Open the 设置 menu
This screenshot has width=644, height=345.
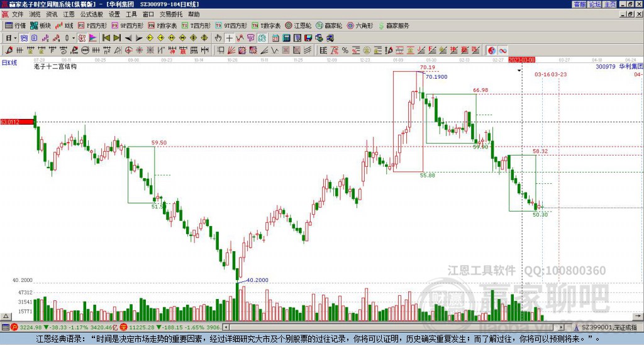[114, 14]
